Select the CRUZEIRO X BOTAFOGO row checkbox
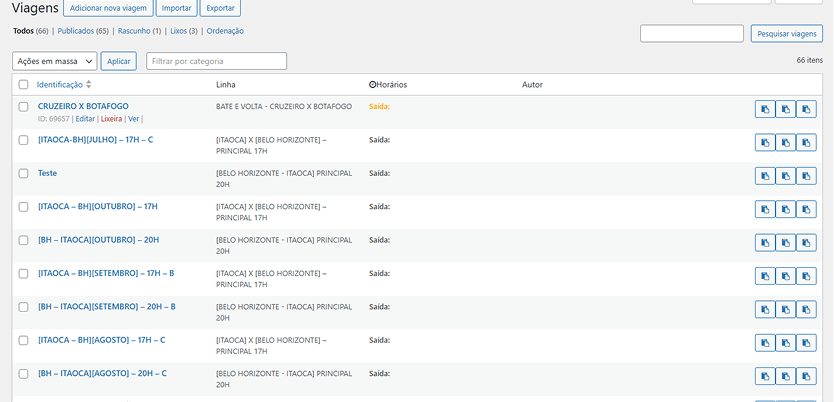Image resolution: width=834 pixels, height=402 pixels. click(x=24, y=106)
